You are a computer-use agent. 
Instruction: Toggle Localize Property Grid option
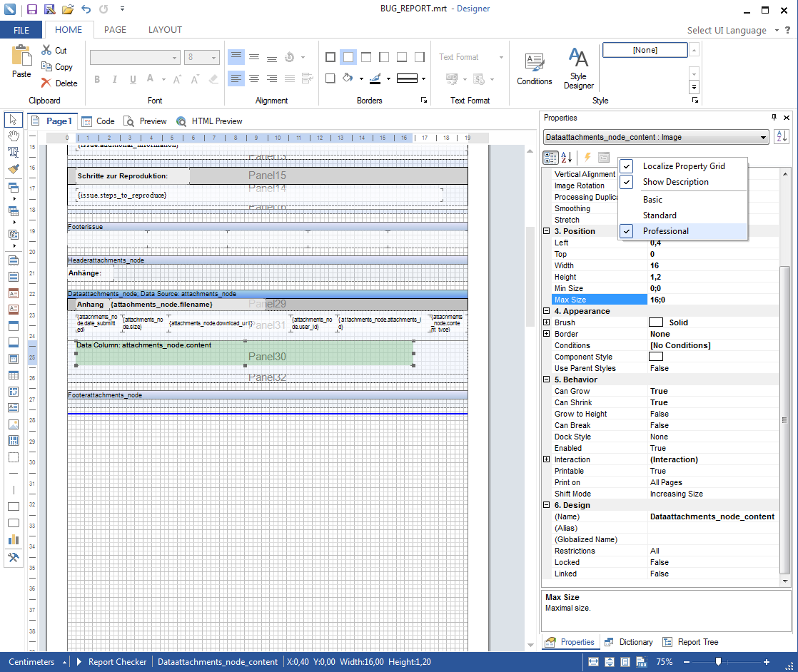(x=682, y=166)
